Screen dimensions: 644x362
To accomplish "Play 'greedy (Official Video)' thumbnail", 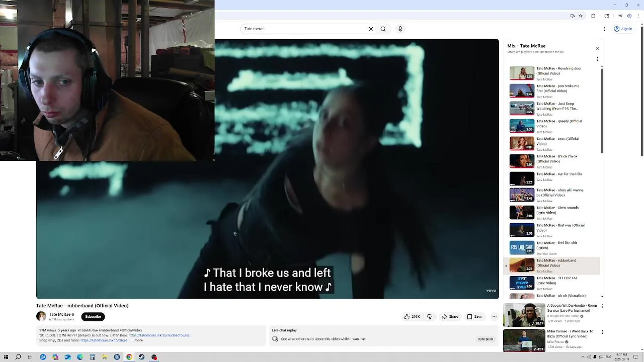I will [522, 126].
